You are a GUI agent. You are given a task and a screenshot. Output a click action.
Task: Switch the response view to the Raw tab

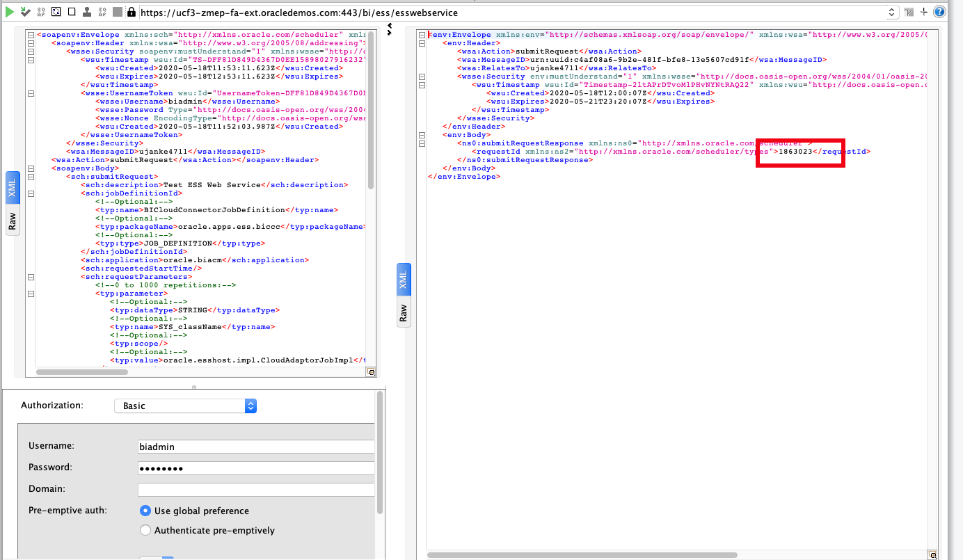pos(404,312)
